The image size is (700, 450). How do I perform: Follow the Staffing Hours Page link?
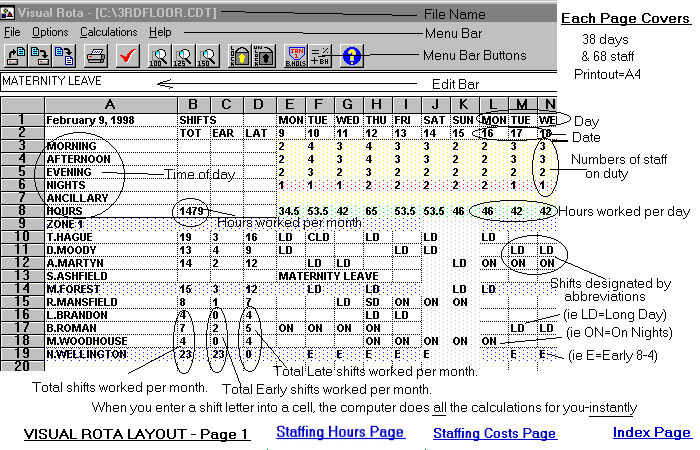(x=340, y=432)
